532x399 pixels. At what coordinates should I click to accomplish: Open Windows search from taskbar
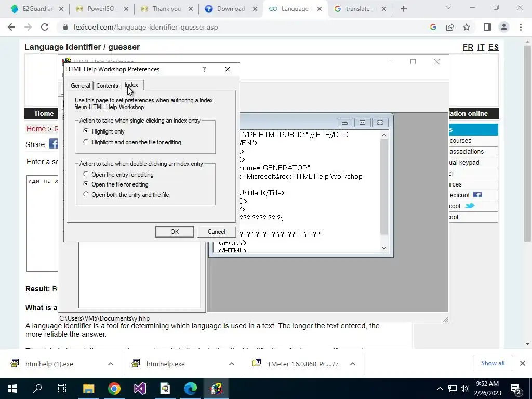pyautogui.click(x=37, y=389)
